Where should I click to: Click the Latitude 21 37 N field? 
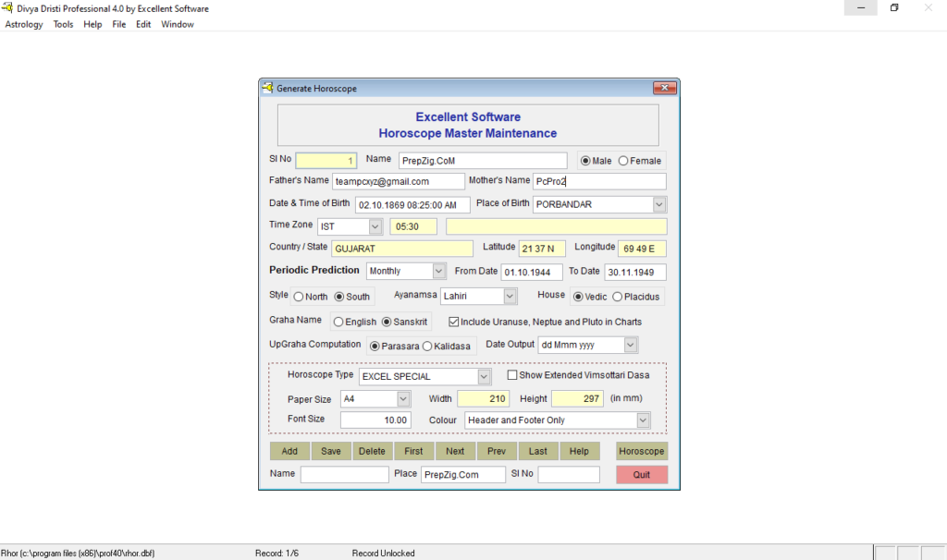[x=542, y=249]
